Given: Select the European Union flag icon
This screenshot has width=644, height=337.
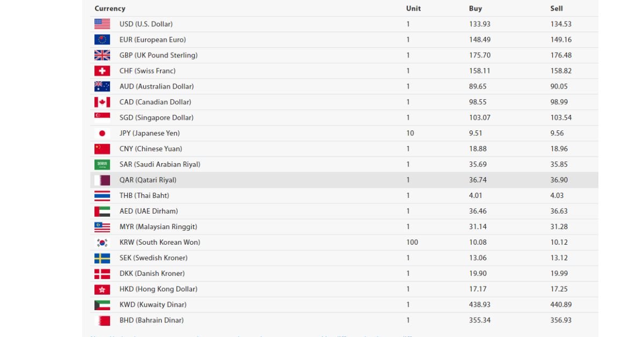Looking at the screenshot, I should coord(102,40).
